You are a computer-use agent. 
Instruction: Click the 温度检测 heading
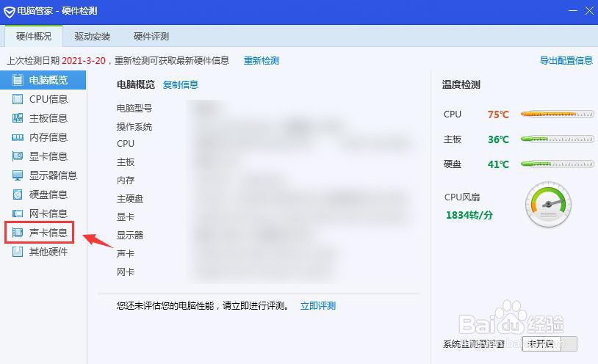[461, 84]
